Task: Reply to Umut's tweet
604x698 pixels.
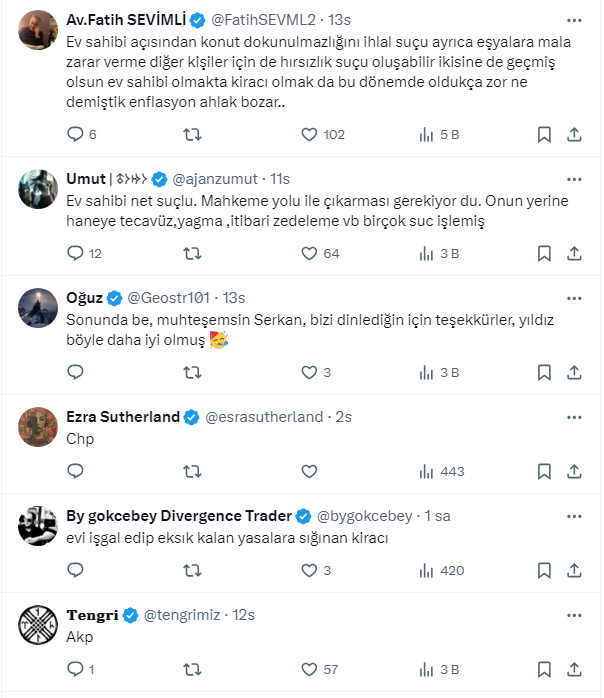Action: (x=75, y=253)
